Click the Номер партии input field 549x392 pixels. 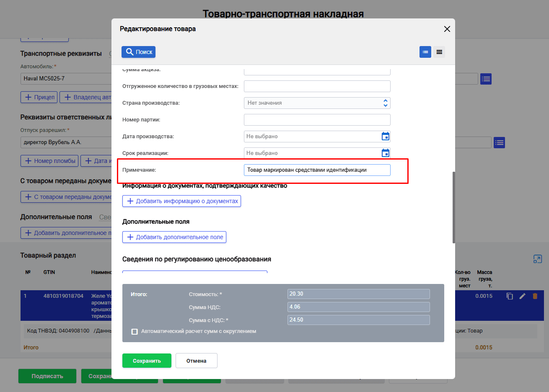coord(317,120)
